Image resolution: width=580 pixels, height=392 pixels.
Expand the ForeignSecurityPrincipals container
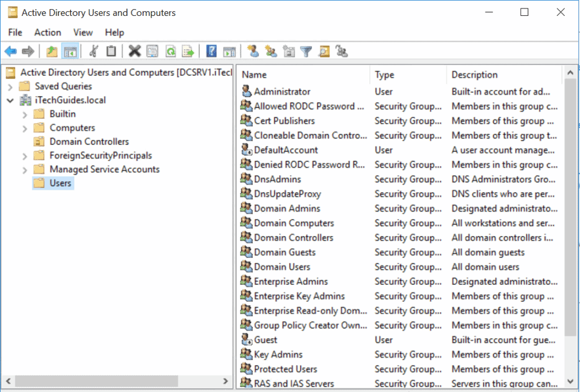[24, 156]
